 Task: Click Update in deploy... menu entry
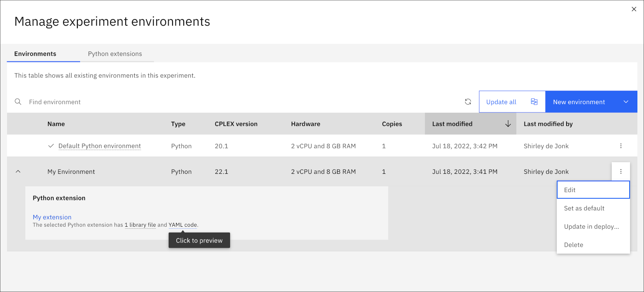[x=593, y=226]
